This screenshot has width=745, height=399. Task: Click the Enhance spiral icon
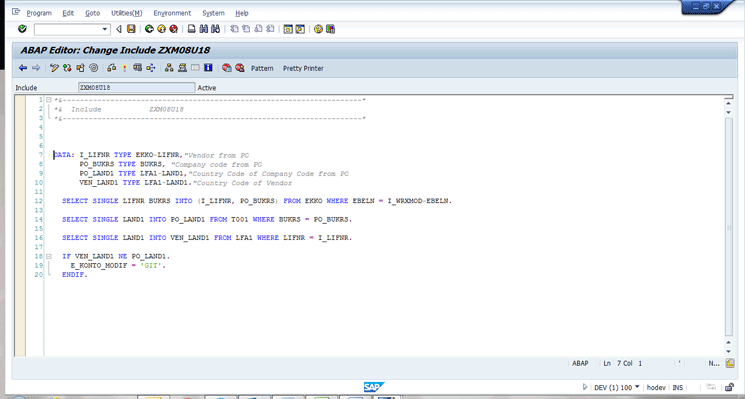point(94,68)
